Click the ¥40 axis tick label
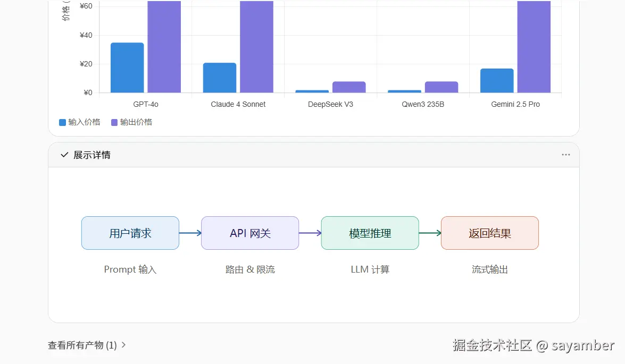Image resolution: width=625 pixels, height=364 pixels. [86, 35]
